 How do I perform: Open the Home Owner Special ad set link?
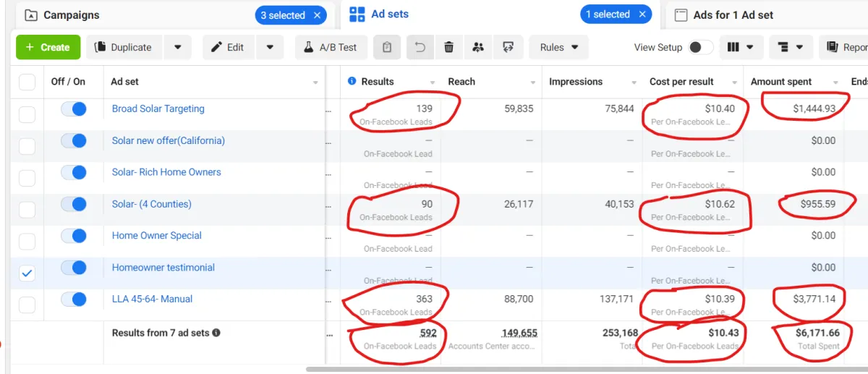156,236
